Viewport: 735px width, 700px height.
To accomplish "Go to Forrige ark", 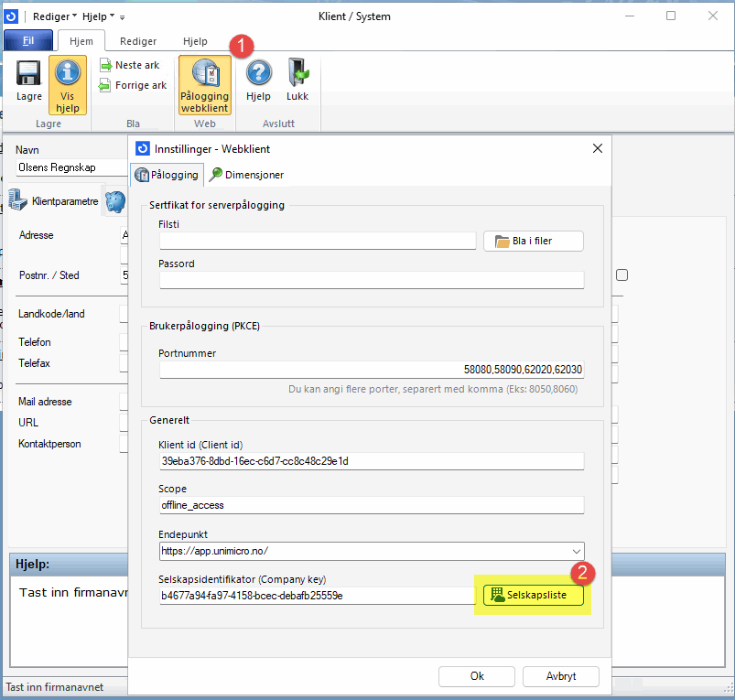I will [133, 85].
